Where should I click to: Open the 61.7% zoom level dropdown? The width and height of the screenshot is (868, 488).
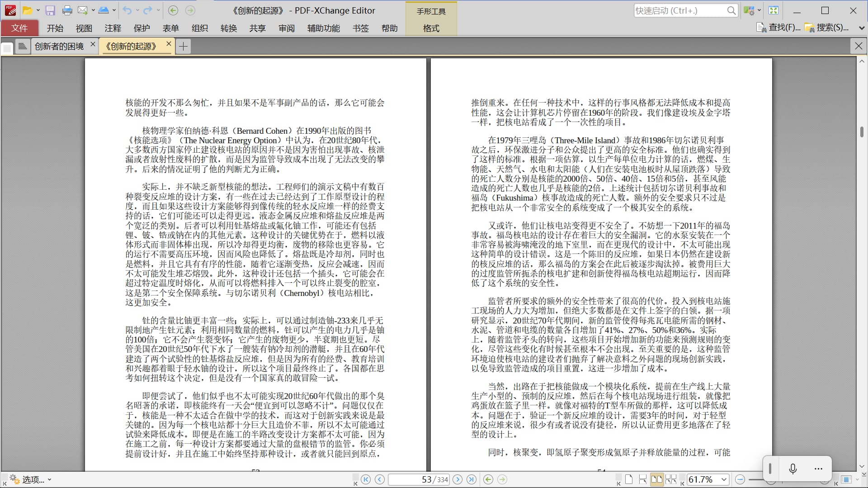coord(724,479)
